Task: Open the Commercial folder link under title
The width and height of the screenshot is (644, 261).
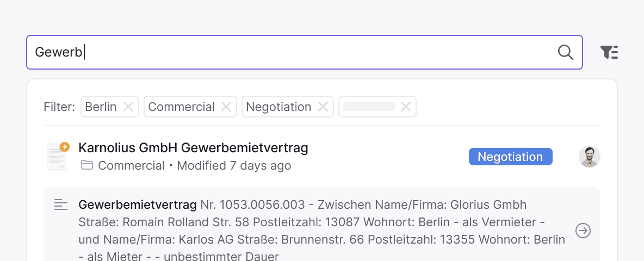Action: click(131, 165)
